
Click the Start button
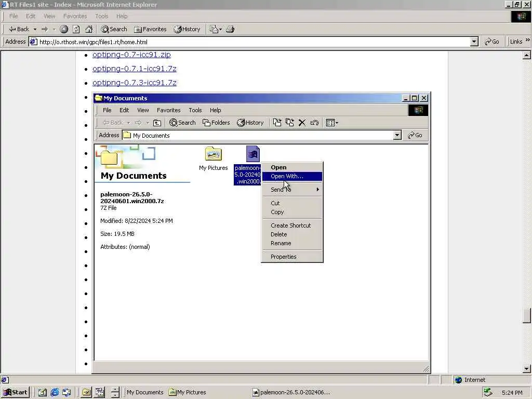click(15, 392)
